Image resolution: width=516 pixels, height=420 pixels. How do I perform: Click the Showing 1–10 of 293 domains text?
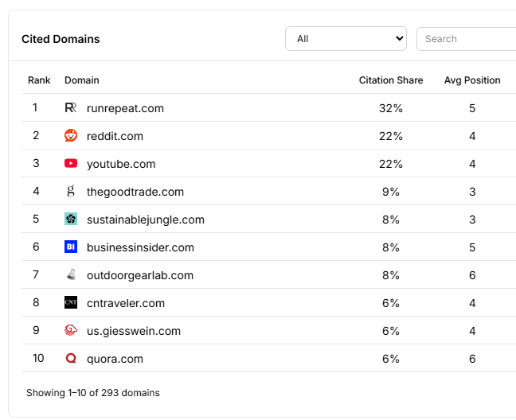[x=93, y=393]
